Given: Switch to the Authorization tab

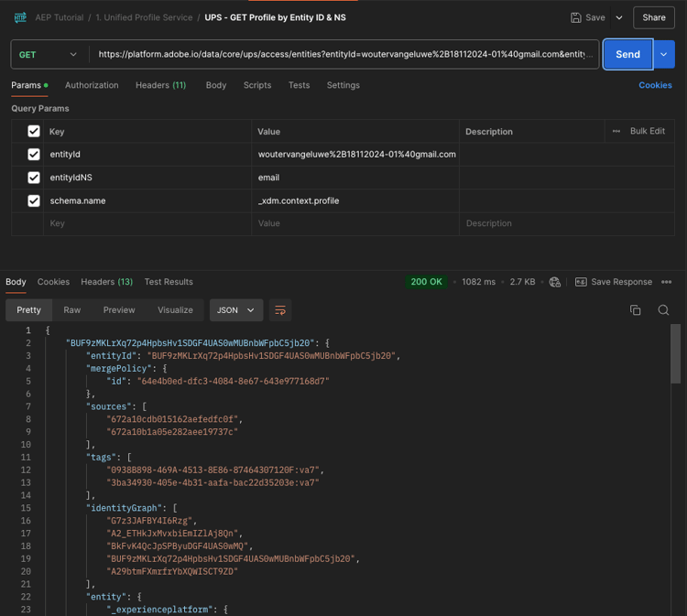Looking at the screenshot, I should tap(92, 85).
